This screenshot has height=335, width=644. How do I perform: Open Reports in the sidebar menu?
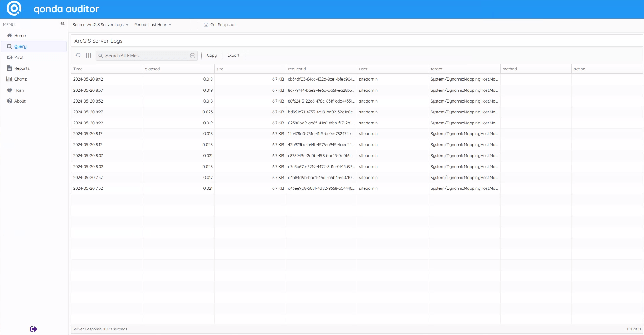22,68
